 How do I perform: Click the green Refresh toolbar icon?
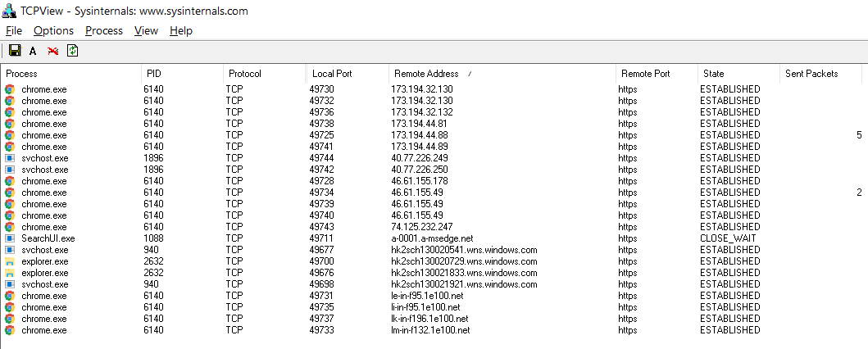coord(73,51)
